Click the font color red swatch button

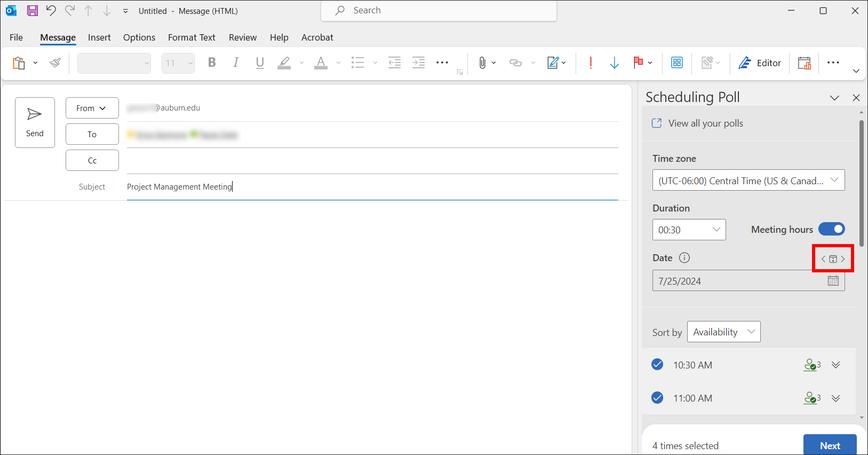tap(321, 63)
